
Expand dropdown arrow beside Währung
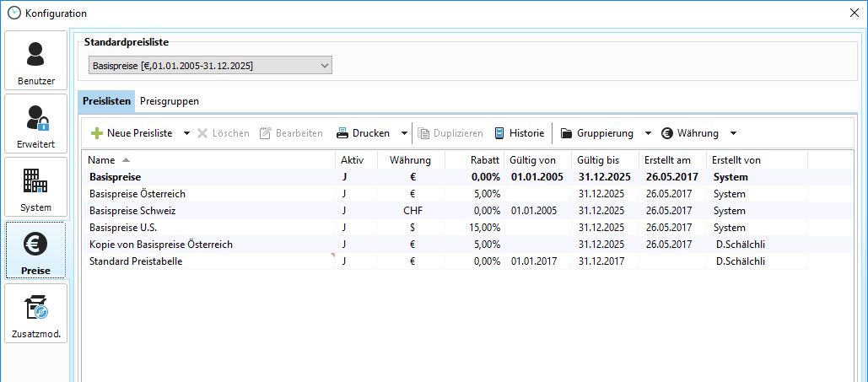click(x=733, y=133)
